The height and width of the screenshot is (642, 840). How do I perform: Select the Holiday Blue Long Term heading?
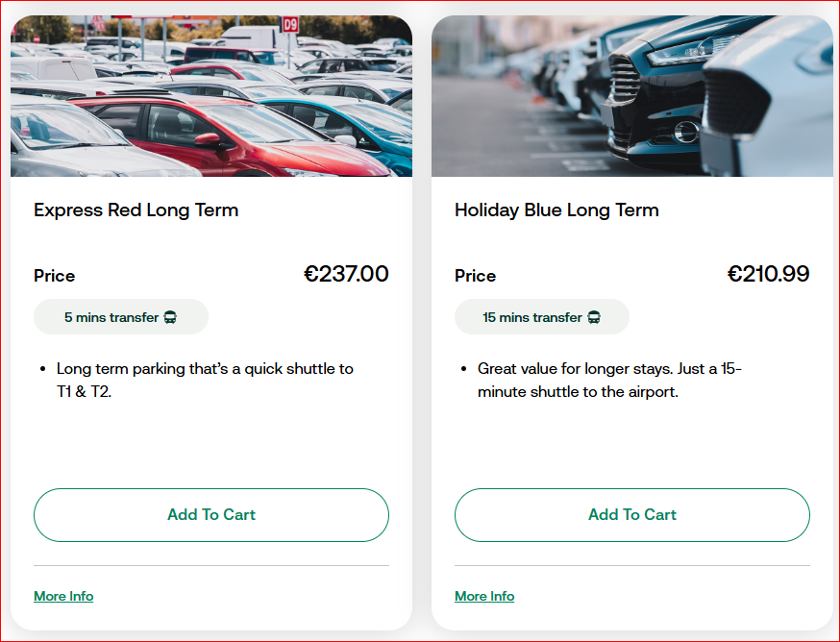coord(556,210)
